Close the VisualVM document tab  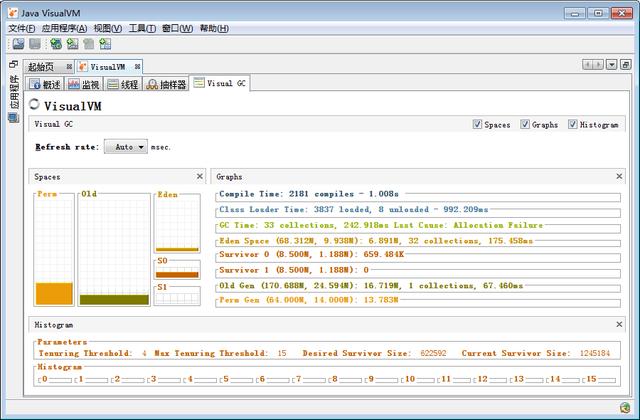[x=138, y=67]
